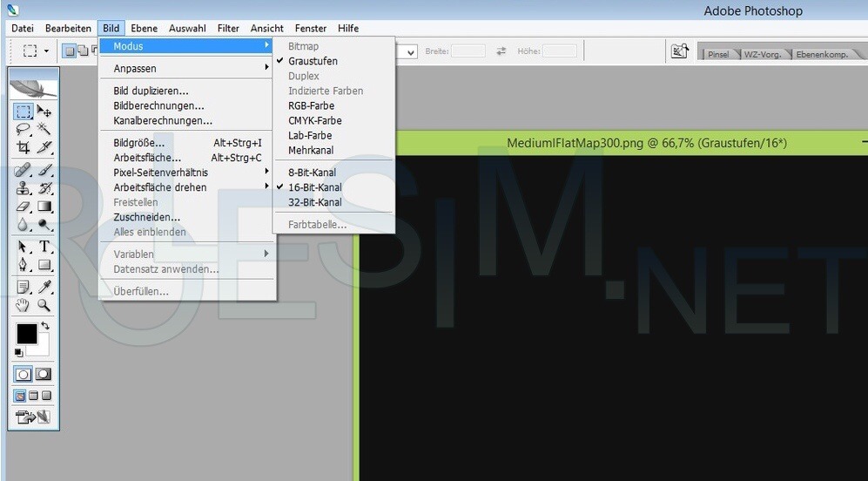The image size is (868, 481).
Task: Choose full screen mode without menu bar
Action: (x=46, y=396)
